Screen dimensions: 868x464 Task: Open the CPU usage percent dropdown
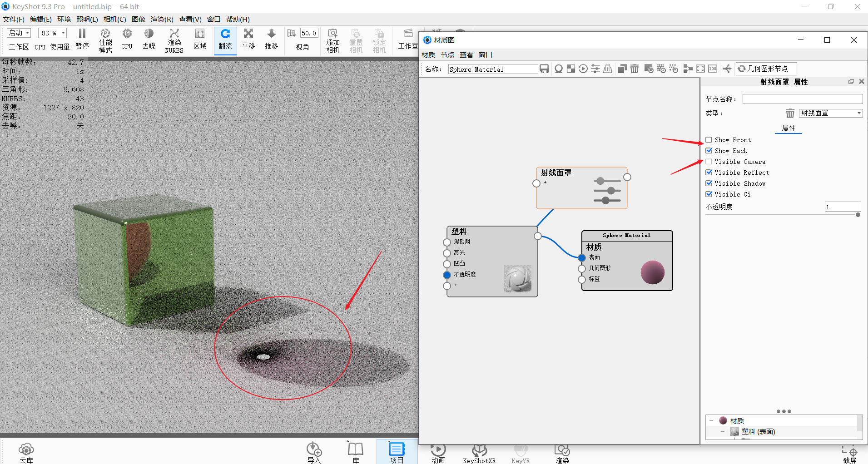point(52,33)
